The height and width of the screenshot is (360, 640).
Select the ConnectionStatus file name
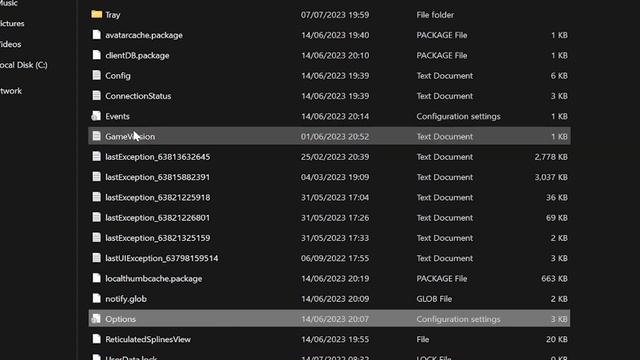pyautogui.click(x=138, y=96)
